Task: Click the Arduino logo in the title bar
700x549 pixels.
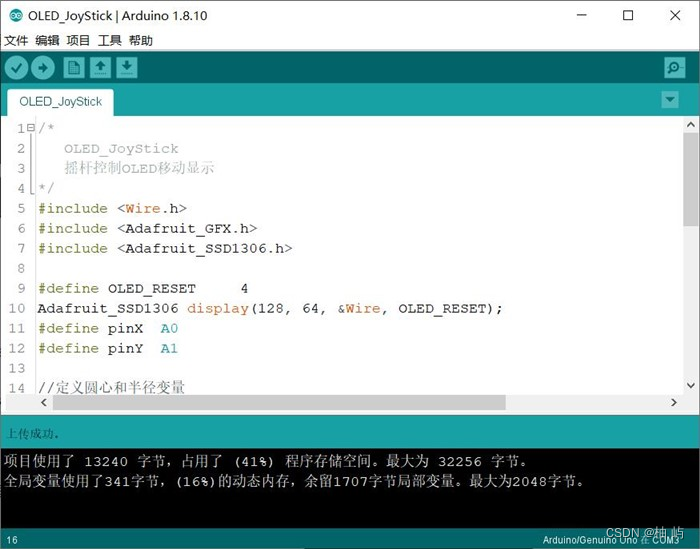Action: point(16,16)
